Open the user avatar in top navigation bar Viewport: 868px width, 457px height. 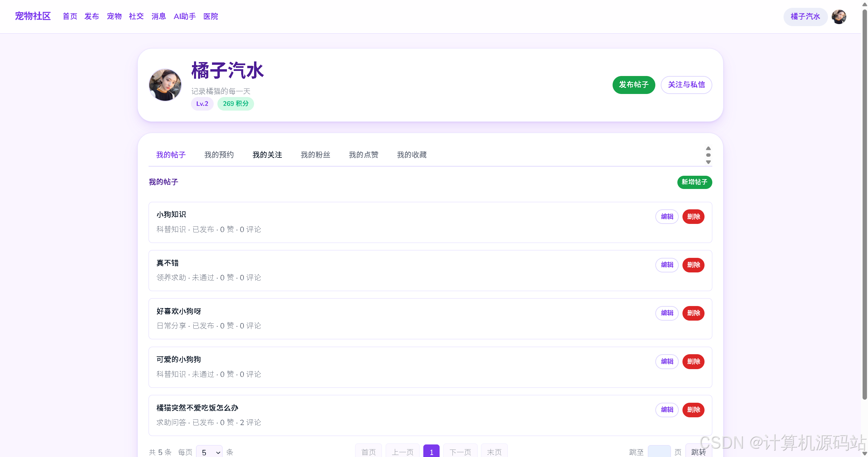click(x=839, y=17)
